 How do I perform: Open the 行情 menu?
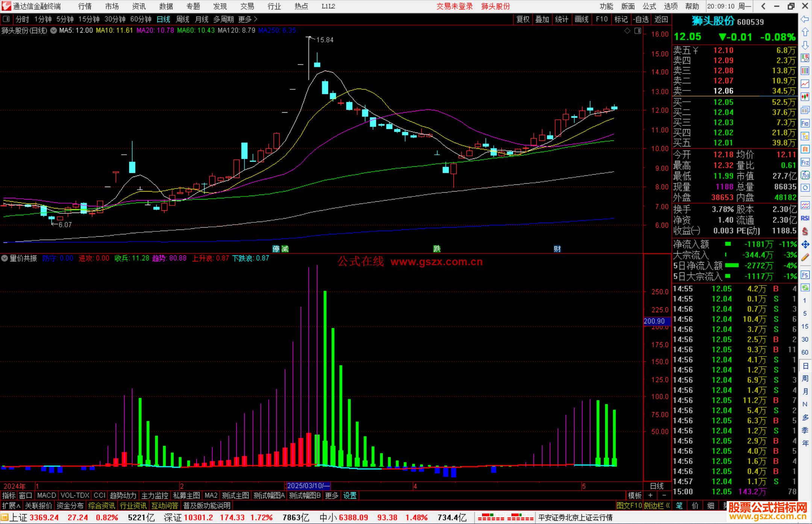click(85, 6)
